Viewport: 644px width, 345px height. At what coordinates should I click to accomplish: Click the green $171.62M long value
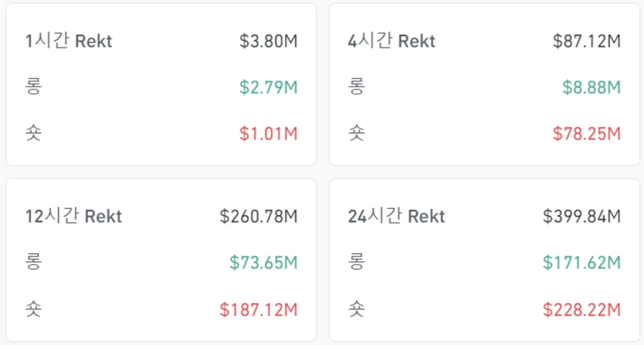click(581, 262)
